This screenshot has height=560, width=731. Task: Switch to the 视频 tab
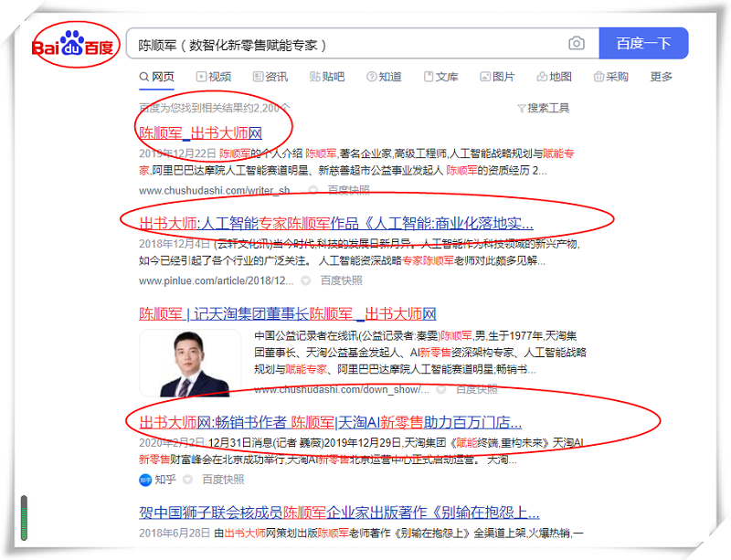[x=212, y=77]
